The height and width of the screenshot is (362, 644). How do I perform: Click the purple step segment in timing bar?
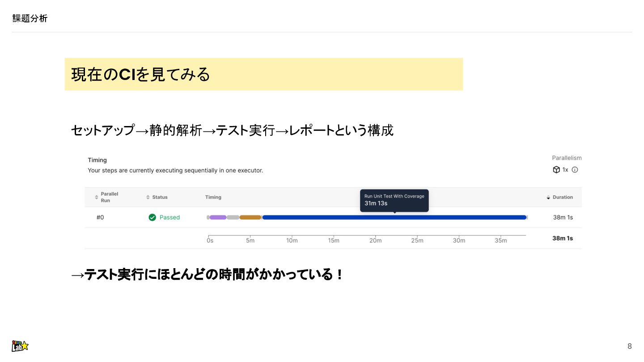pos(218,217)
